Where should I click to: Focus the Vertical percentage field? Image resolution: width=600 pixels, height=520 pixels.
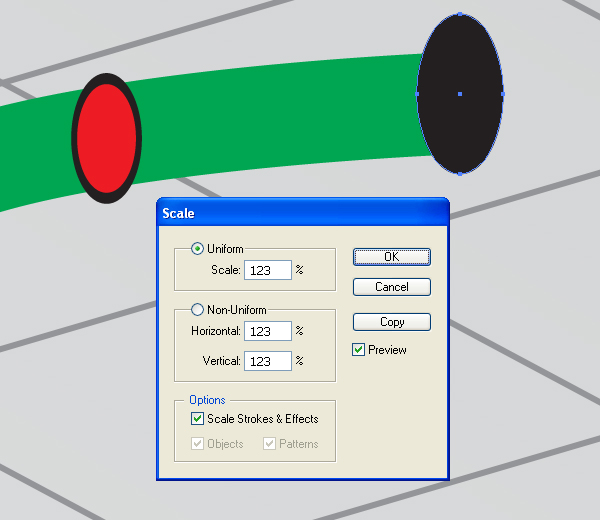[268, 361]
